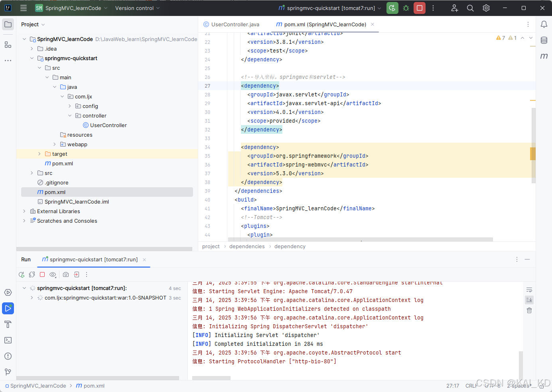This screenshot has width=552, height=392.
Task: Stop the running tomcat7 process in the title bar
Action: click(420, 8)
